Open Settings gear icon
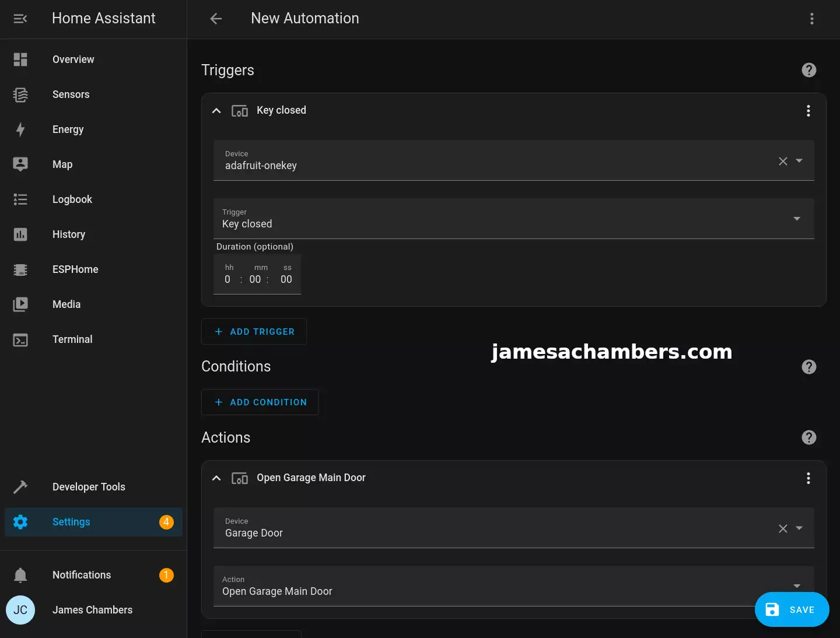840x638 pixels. [20, 522]
